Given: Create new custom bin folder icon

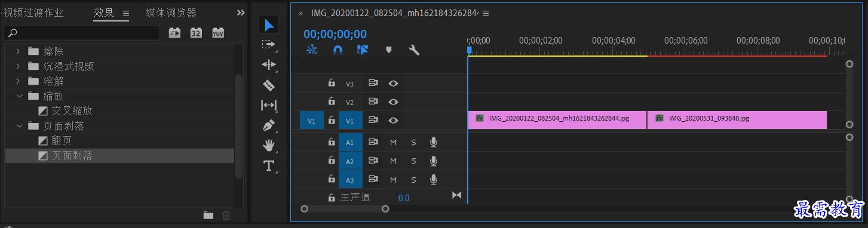Looking at the screenshot, I should tap(208, 215).
